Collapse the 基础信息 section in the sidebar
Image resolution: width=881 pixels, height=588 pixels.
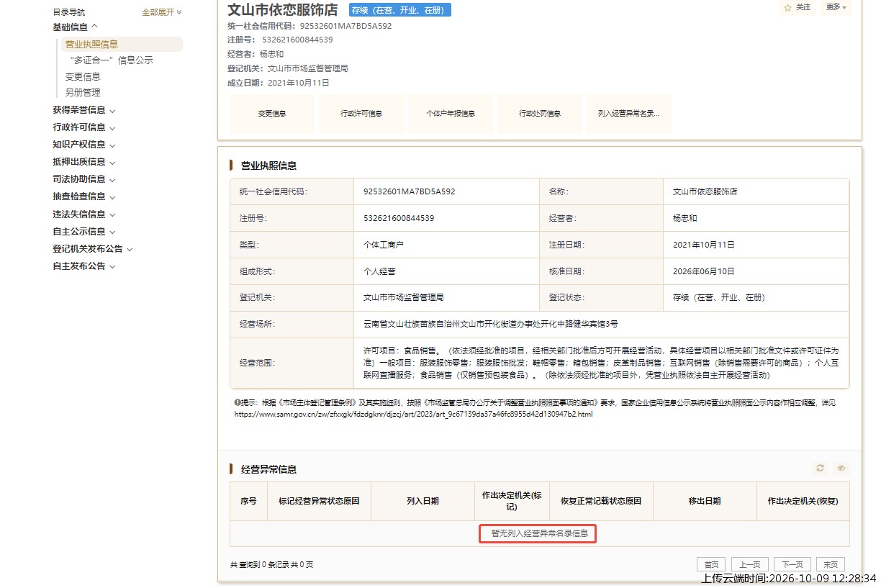click(x=75, y=27)
